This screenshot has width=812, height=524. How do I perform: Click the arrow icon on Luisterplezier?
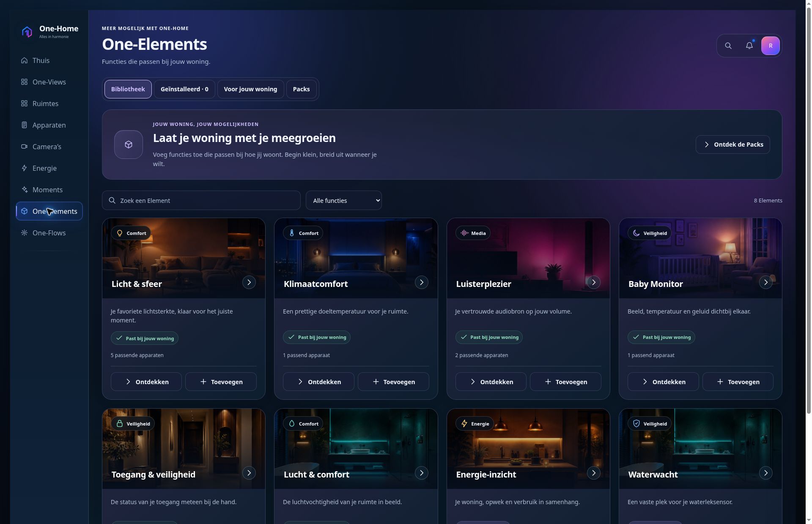(x=594, y=282)
